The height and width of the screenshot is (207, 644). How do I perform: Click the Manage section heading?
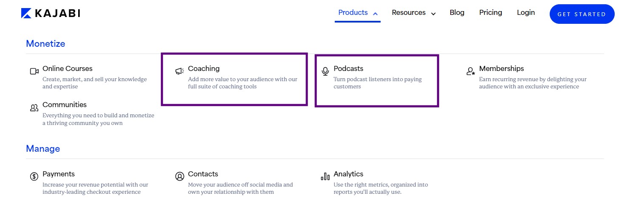(x=43, y=149)
